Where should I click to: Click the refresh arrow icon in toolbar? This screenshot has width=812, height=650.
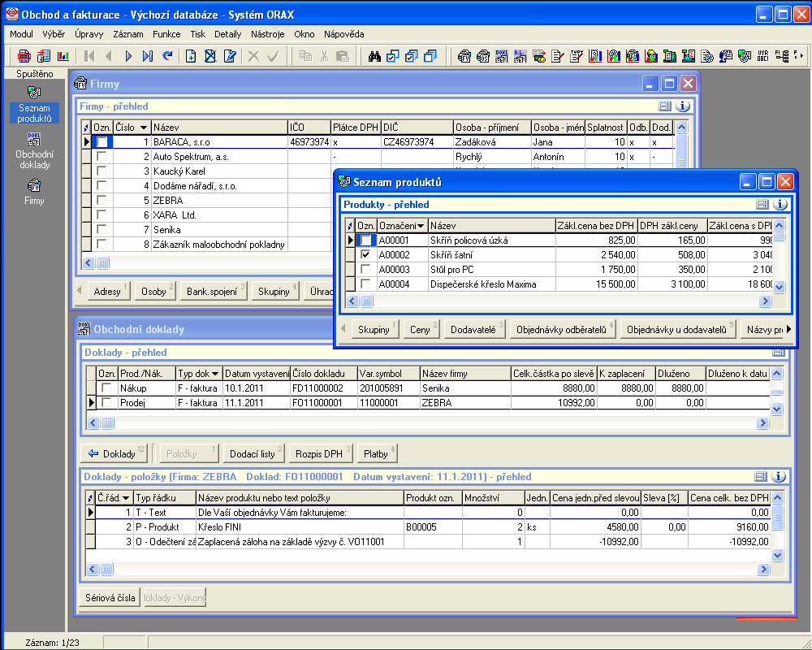(x=167, y=56)
